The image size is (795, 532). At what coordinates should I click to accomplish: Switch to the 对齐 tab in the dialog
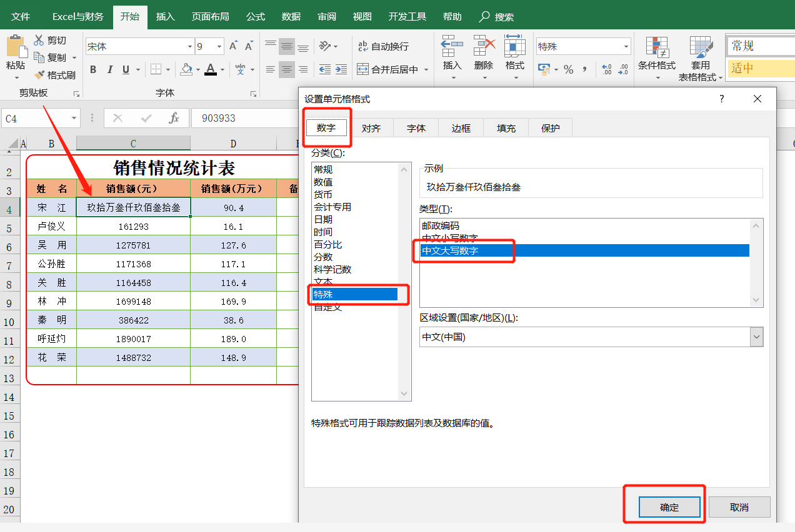(371, 129)
